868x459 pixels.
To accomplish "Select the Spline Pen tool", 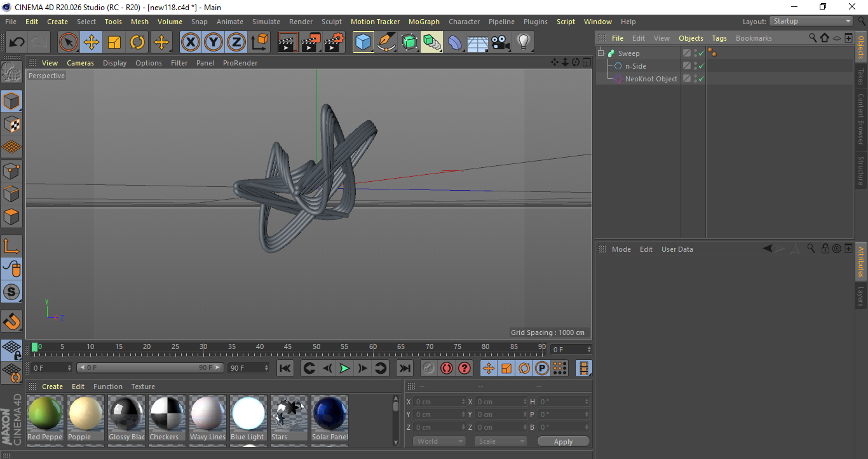I will [x=386, y=43].
